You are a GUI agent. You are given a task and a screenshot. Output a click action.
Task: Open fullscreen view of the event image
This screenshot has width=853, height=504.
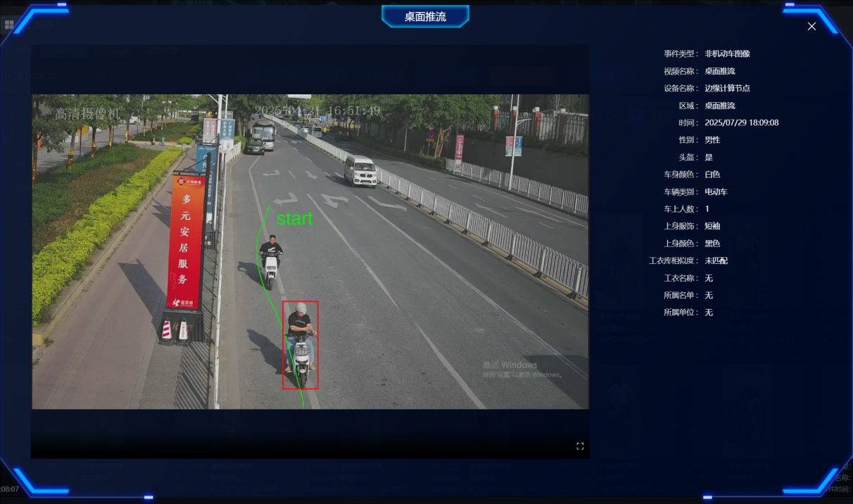580,446
